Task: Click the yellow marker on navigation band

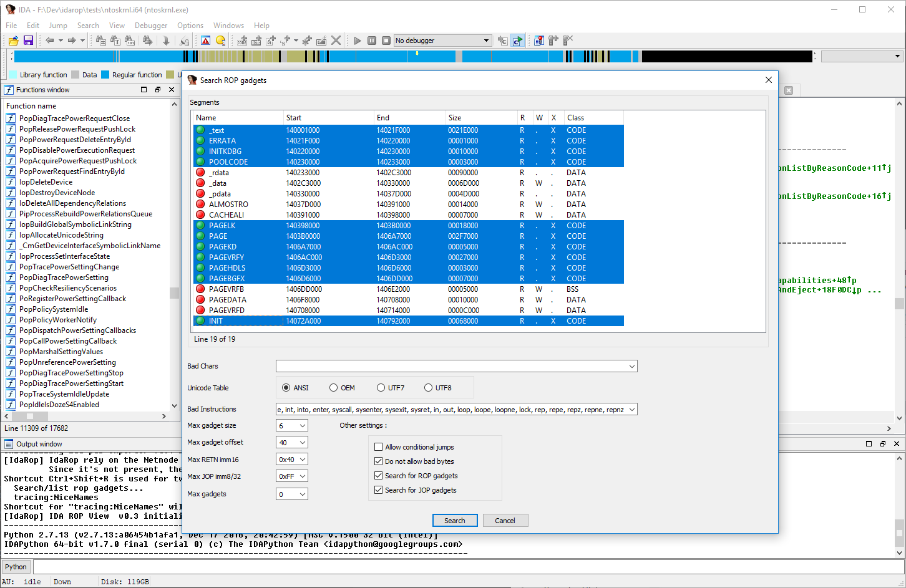Action: click(417, 54)
